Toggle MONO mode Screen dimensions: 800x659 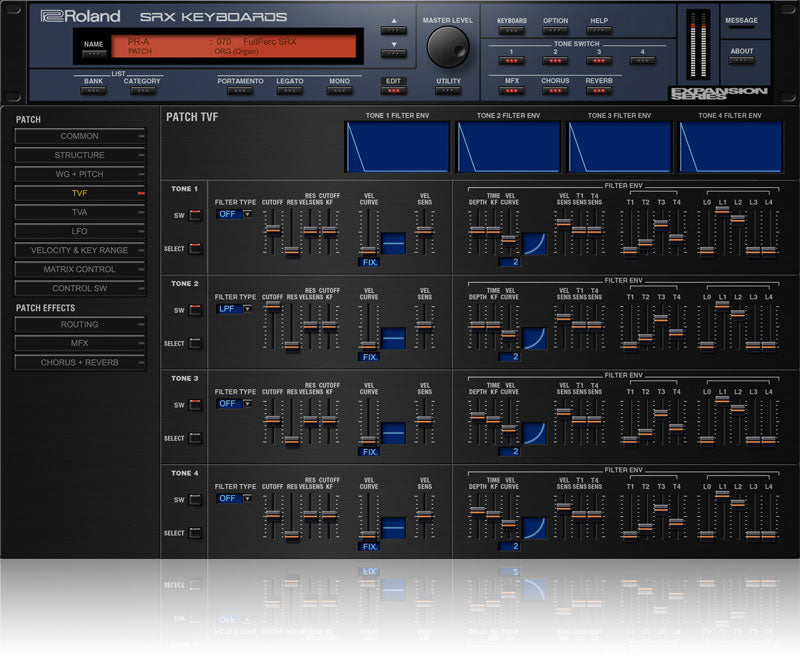pos(339,91)
